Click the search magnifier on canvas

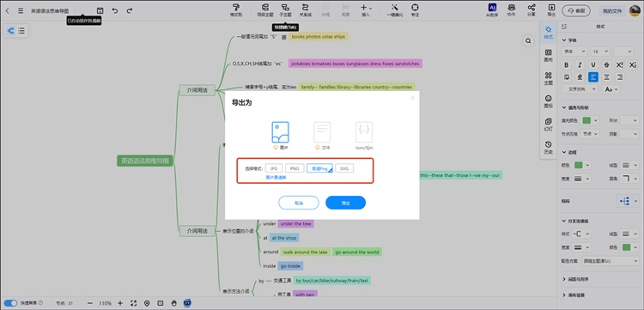click(528, 40)
